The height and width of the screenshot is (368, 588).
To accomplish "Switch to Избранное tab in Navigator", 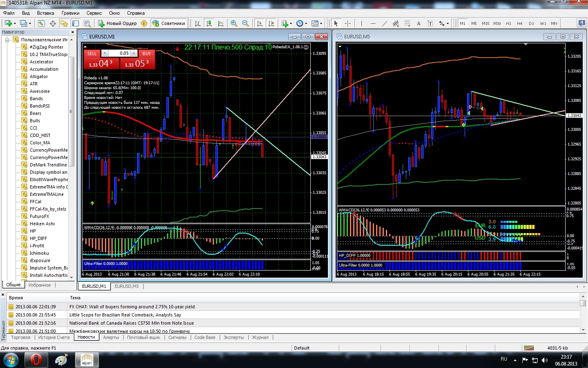I will pyautogui.click(x=40, y=285).
